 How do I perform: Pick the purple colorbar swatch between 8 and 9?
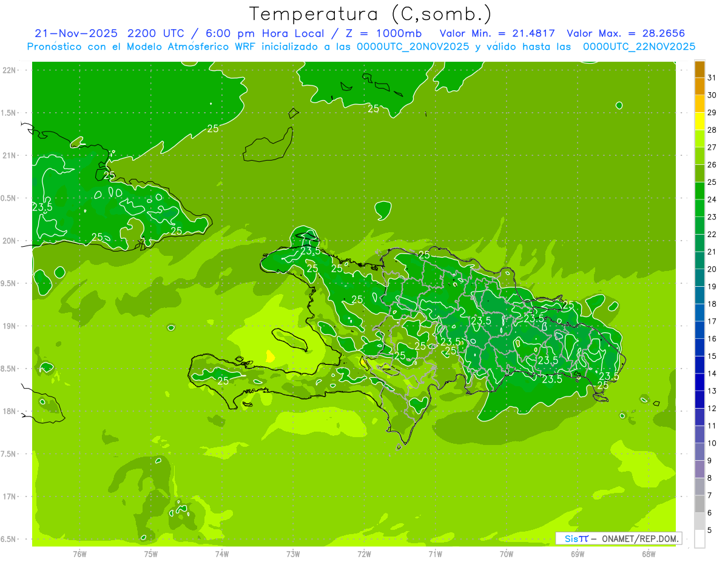point(699,470)
